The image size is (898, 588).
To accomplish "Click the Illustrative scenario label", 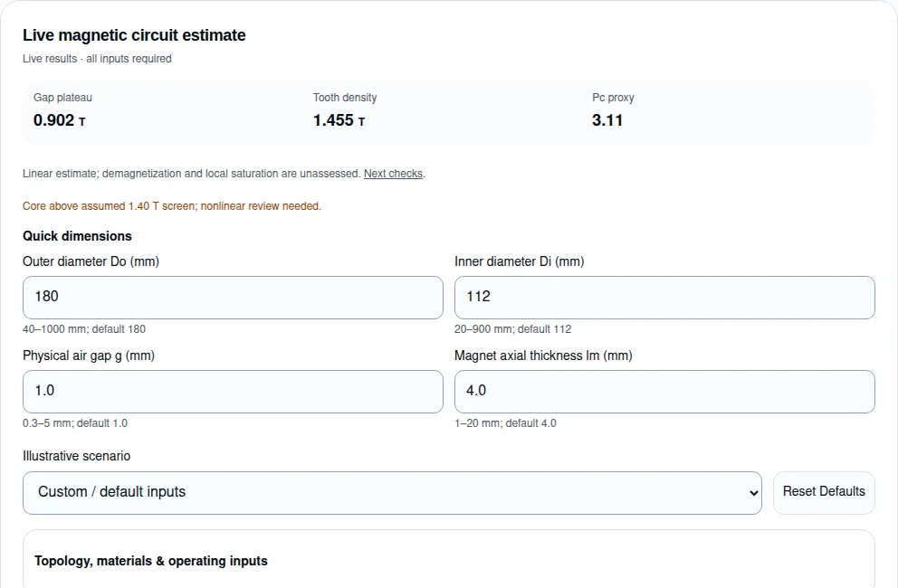I will 77,456.
